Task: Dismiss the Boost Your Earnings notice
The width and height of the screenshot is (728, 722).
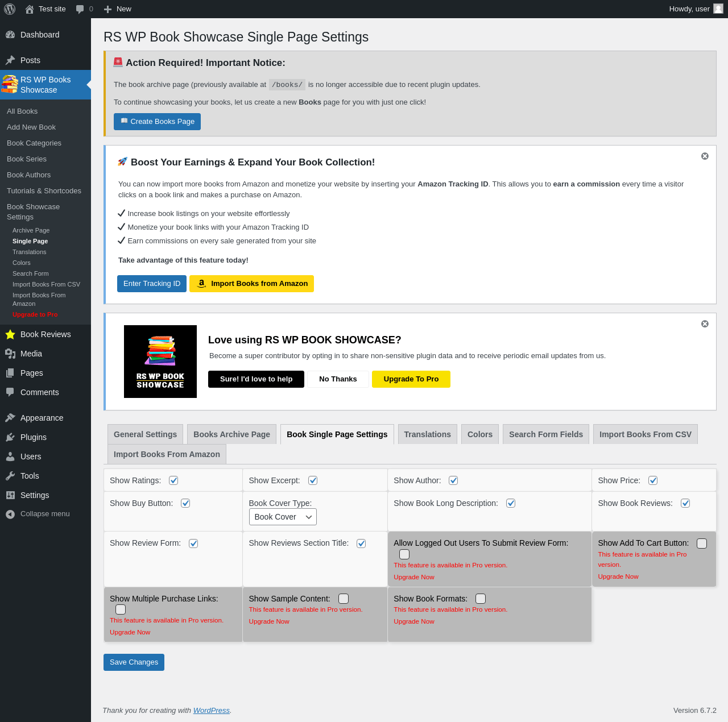Action: coord(705,156)
